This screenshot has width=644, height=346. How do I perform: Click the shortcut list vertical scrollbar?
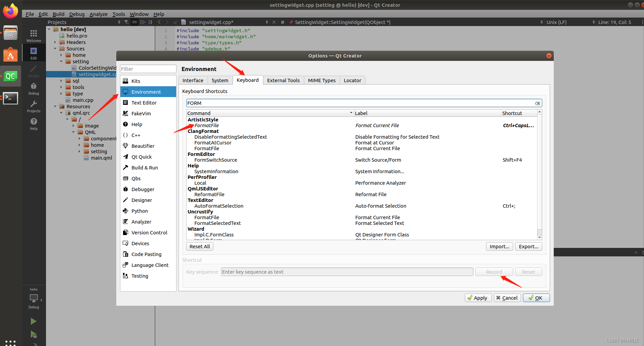point(540,174)
